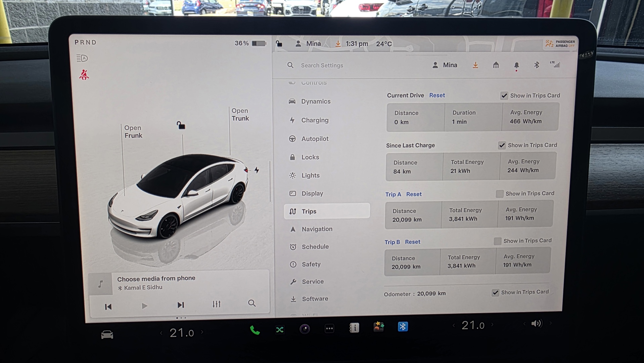
Task: Rename Trip A by clicking its label
Action: pyautogui.click(x=393, y=194)
